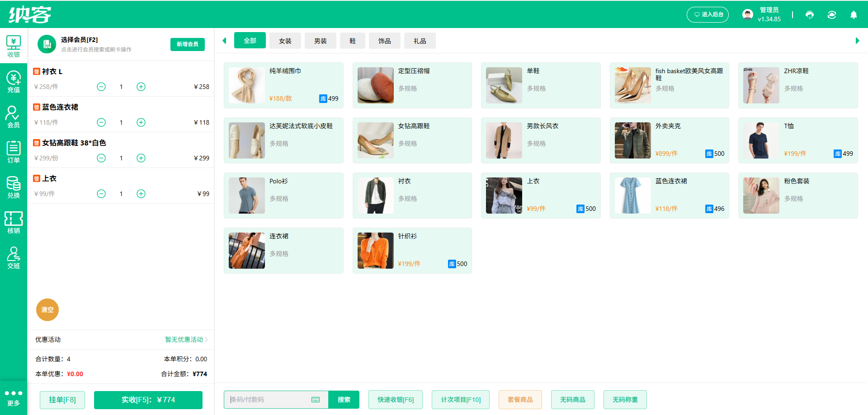Increase quantity of 衬衣 L
868x415 pixels.
141,87
